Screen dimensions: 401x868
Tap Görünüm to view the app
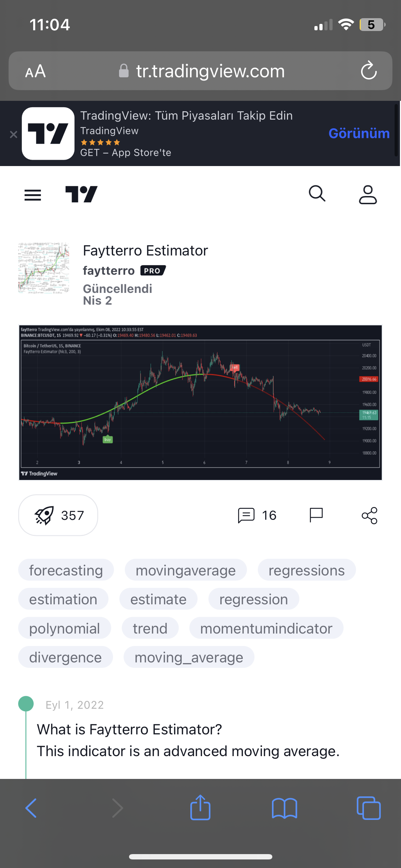tap(359, 133)
